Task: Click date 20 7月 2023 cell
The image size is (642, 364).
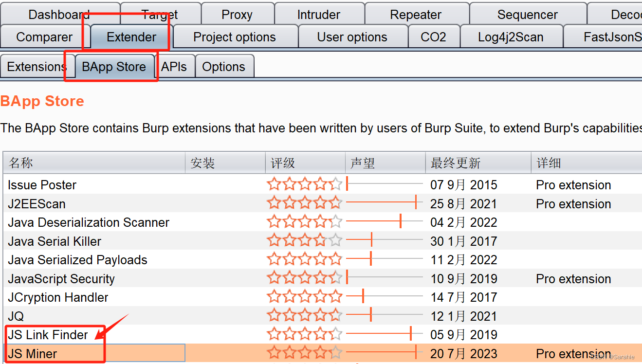Action: tap(464, 354)
